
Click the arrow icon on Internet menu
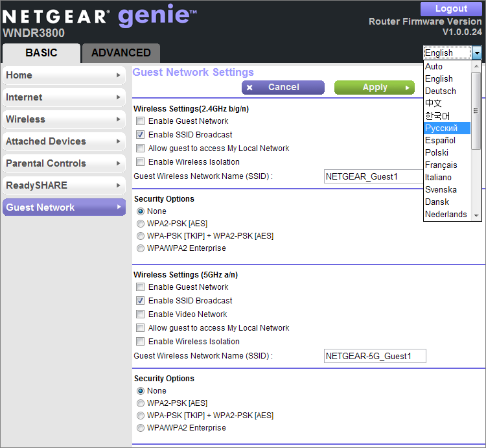pos(118,97)
